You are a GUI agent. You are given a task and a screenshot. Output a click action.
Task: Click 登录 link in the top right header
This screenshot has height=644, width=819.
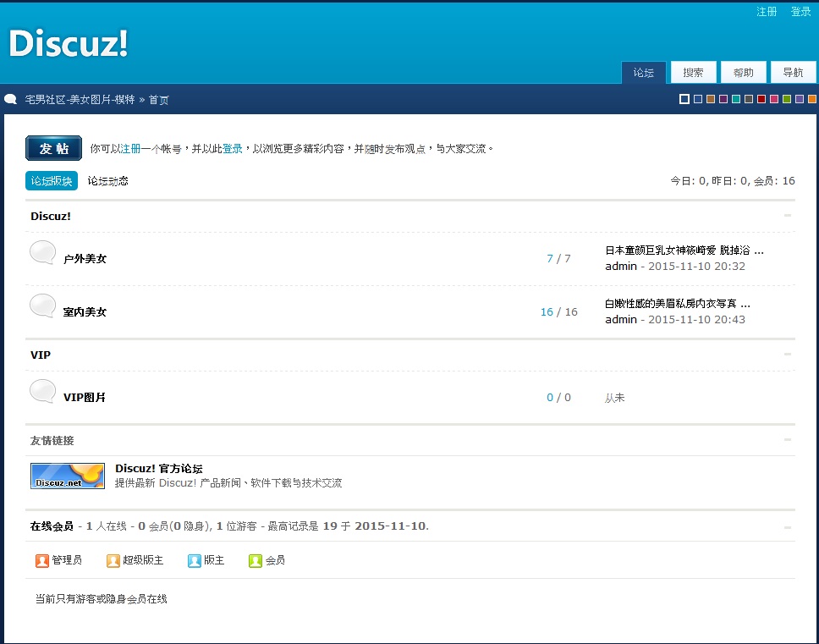800,12
